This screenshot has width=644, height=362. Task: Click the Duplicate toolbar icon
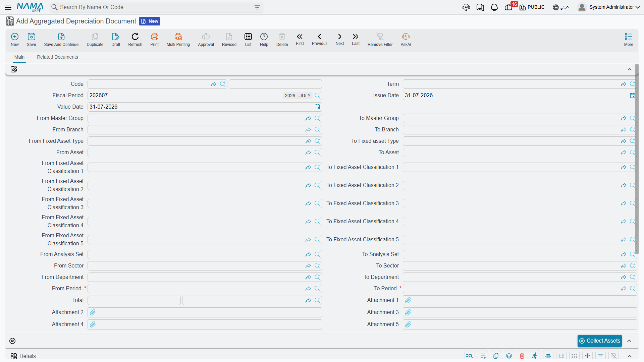(95, 40)
